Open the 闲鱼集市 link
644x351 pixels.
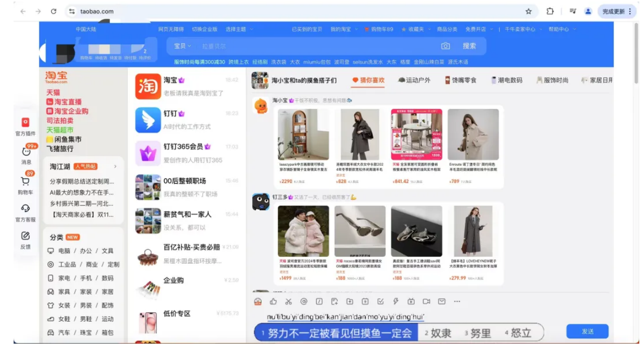pos(64,140)
